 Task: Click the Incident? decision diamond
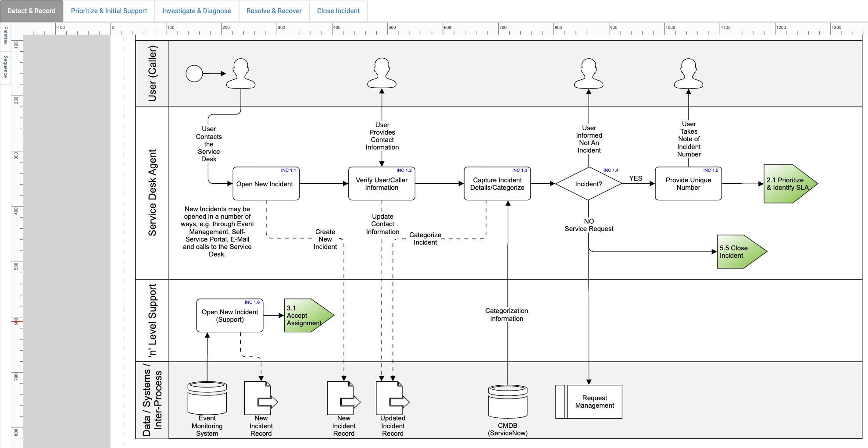click(x=588, y=184)
